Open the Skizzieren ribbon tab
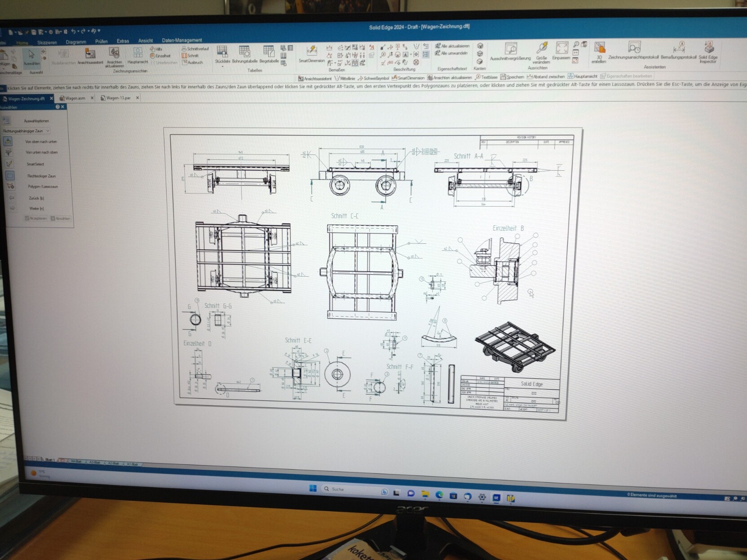 click(47, 42)
